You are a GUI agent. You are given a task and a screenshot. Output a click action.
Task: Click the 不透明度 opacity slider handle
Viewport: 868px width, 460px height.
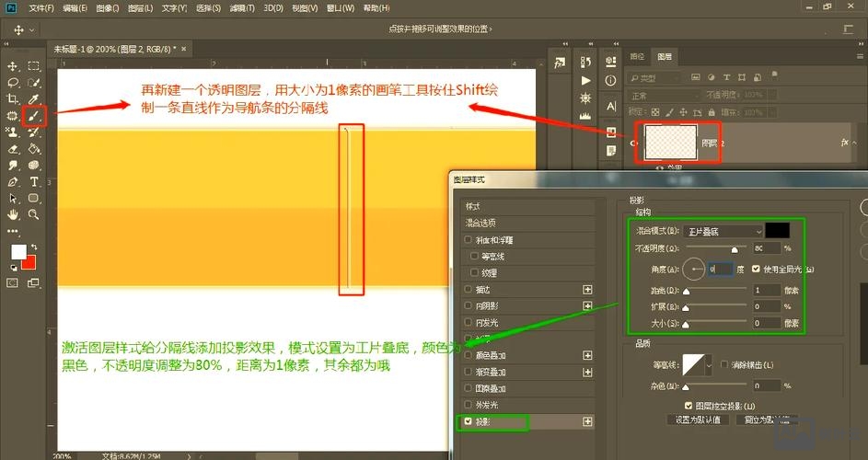pyautogui.click(x=735, y=249)
